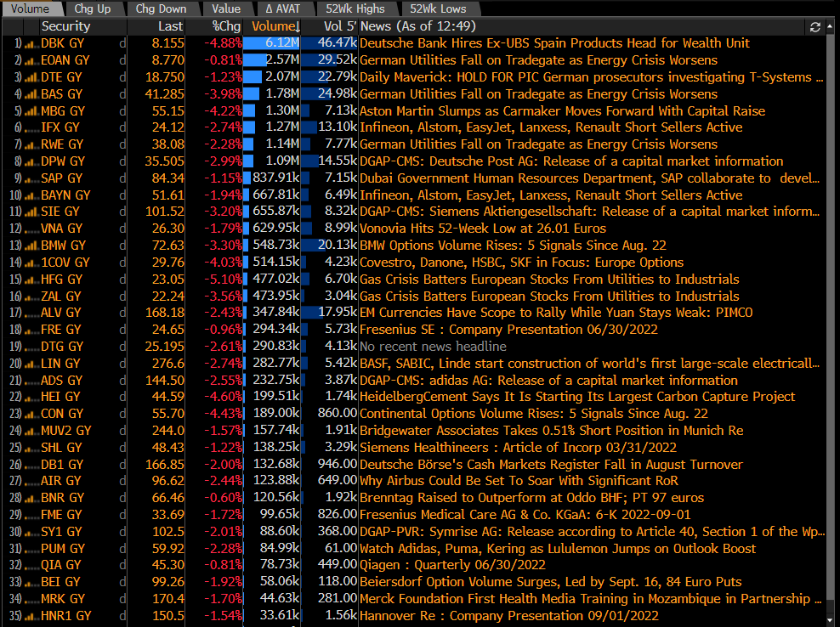Select the SY1 GY security ticker
The height and width of the screenshot is (627, 840).
point(61,532)
